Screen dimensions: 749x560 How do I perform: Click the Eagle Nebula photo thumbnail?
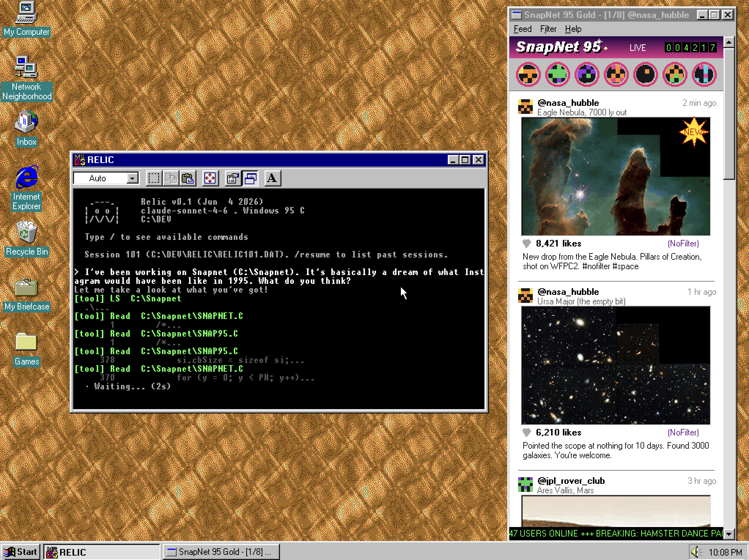click(x=616, y=177)
